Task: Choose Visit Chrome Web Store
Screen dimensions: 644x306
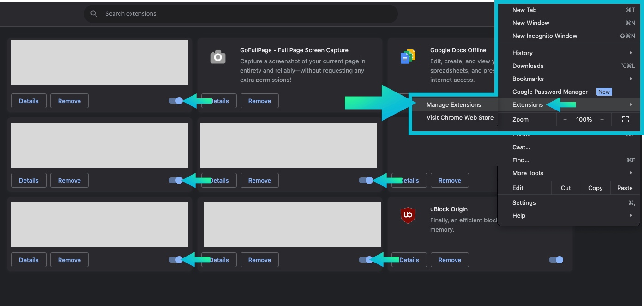Action: point(460,117)
